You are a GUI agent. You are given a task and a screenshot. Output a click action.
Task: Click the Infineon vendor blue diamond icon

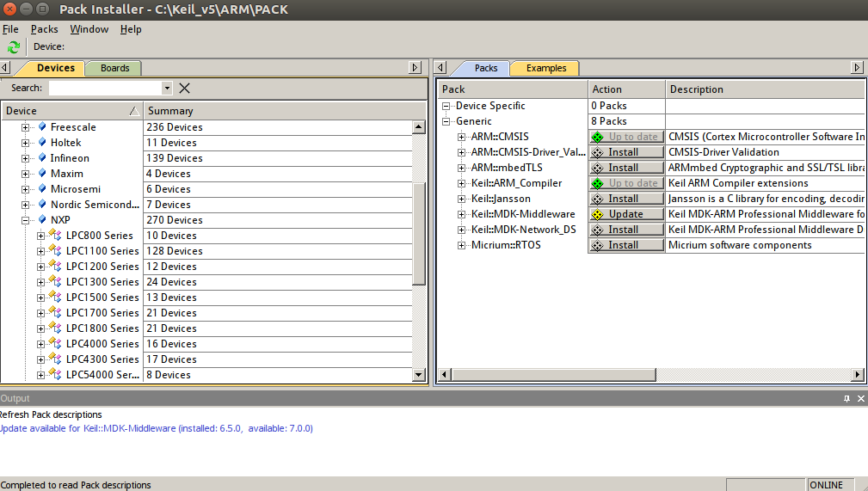point(42,157)
